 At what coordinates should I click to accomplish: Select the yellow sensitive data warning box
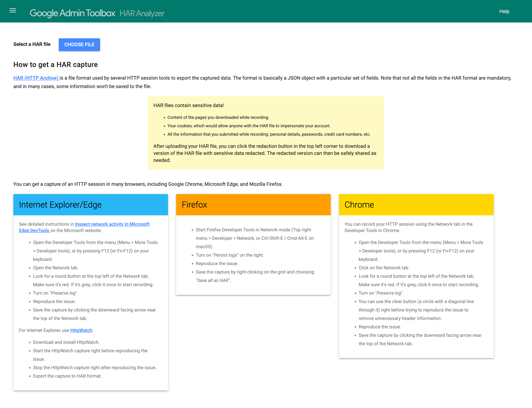[266, 133]
